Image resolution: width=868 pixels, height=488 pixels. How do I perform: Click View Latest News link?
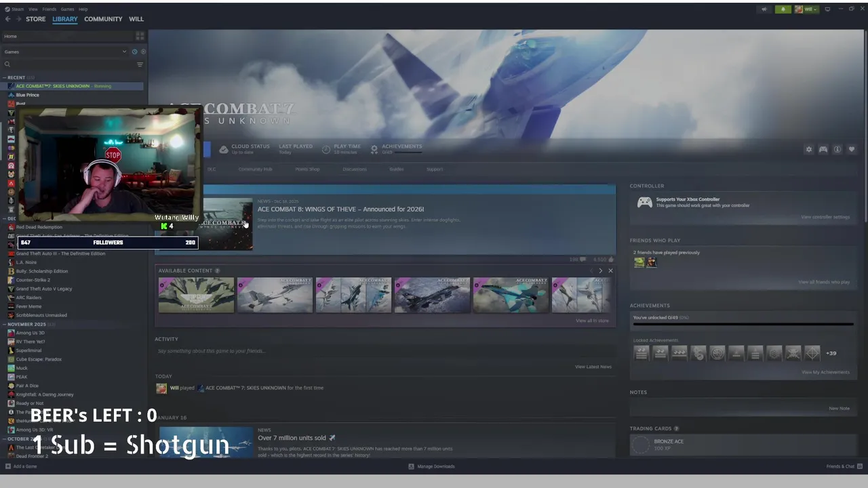point(593,367)
